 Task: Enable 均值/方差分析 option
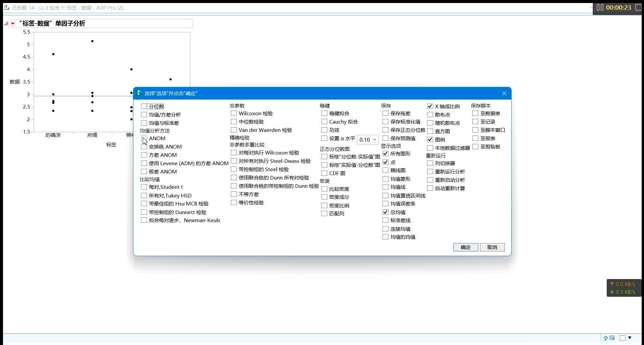click(144, 115)
